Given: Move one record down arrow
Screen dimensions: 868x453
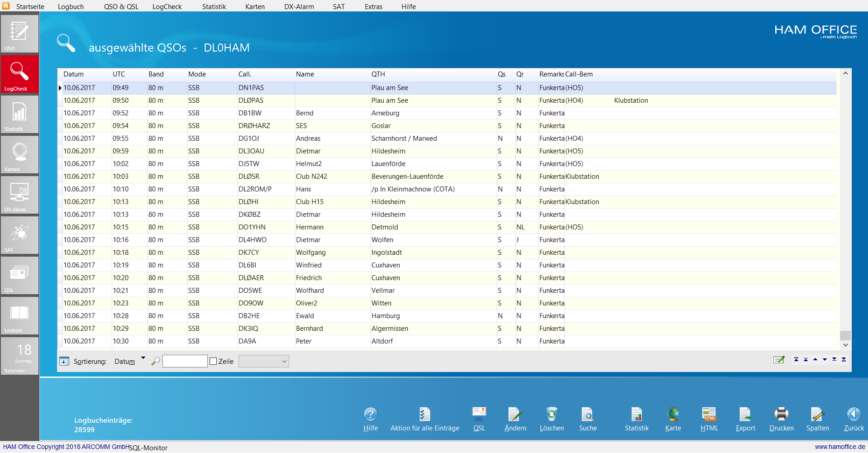Looking at the screenshot, I should point(825,359).
